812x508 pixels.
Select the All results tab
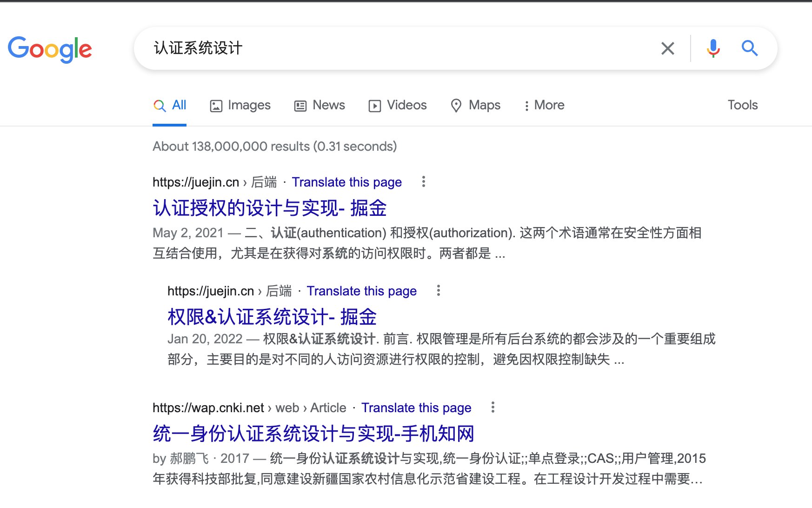(x=170, y=106)
